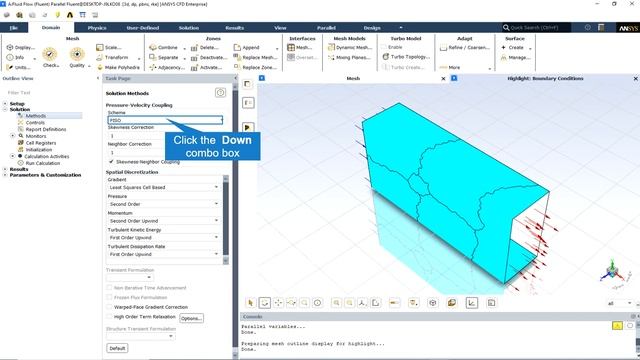Open the mesh Quality tool
Screen dimensions: 640x360
tap(77, 54)
